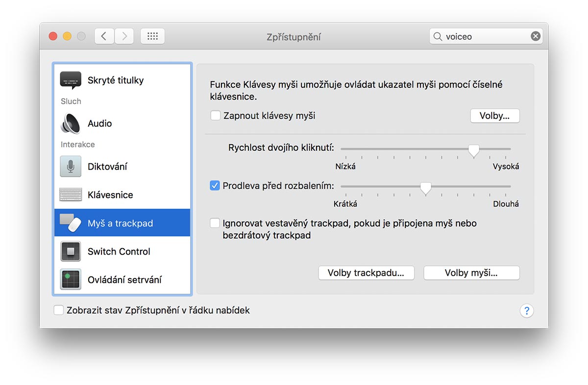Click the show-all grid icon button
Image resolution: width=588 pixels, height=385 pixels.
point(152,36)
